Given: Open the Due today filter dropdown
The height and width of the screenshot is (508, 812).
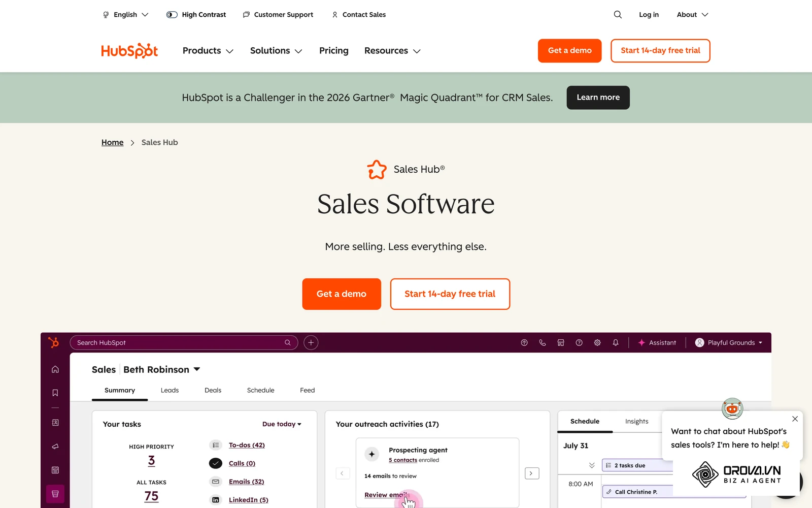Looking at the screenshot, I should [282, 424].
